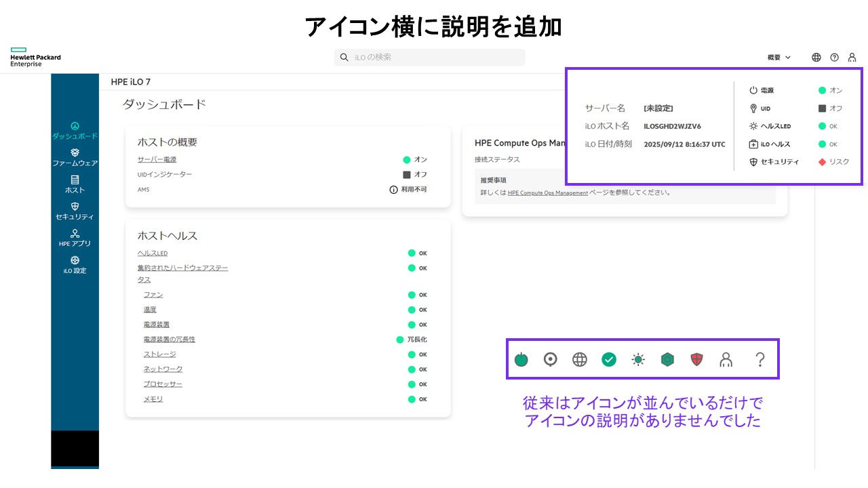Click the ヘルスLED sun icon in overview panel
This screenshot has height=488, width=868.
point(753,126)
